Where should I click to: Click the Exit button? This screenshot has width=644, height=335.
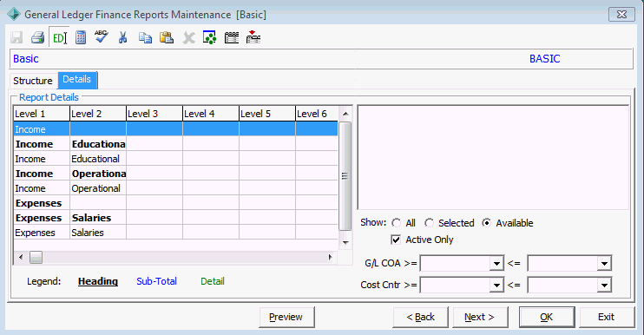coord(606,317)
